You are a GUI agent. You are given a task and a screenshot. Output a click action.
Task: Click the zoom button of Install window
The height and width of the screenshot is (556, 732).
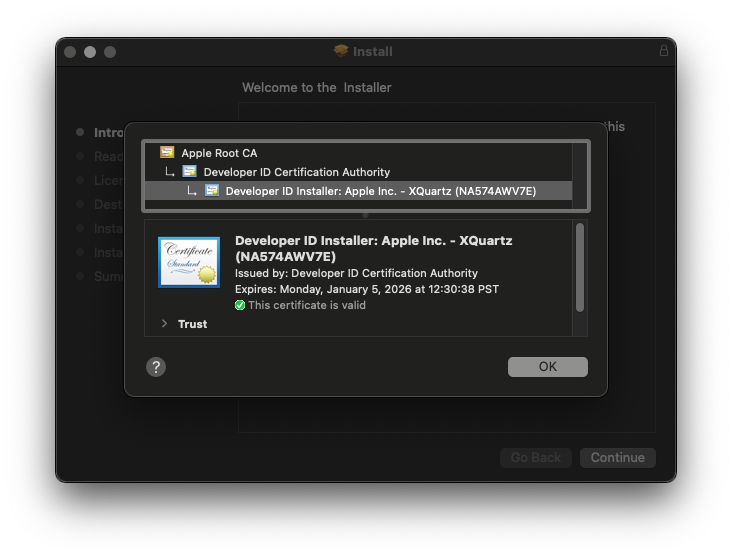(x=110, y=52)
